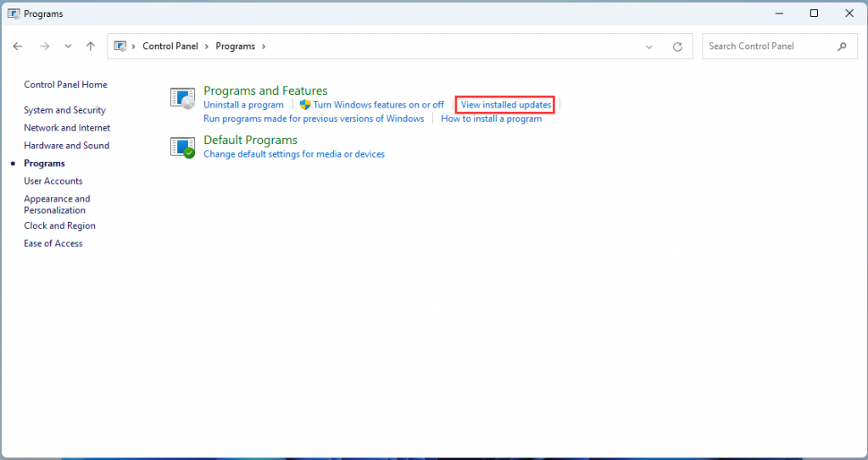The image size is (868, 460).
Task: Click View installed updates link
Action: click(506, 104)
